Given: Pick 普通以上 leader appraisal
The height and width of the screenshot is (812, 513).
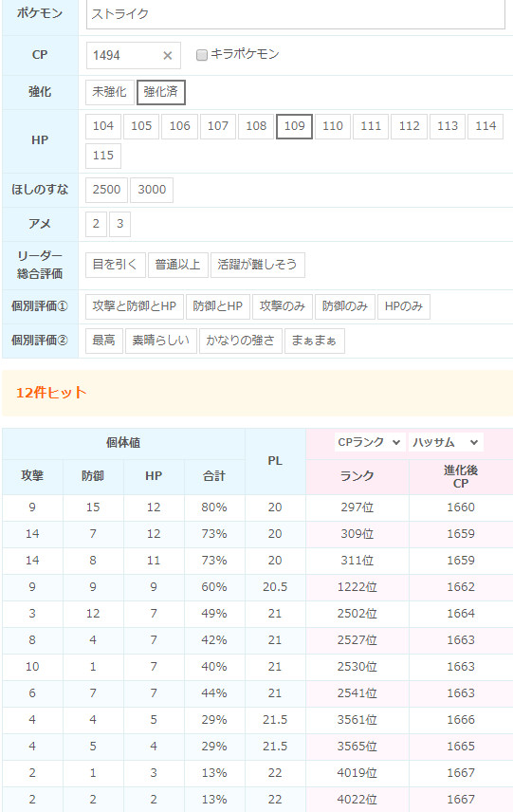Looking at the screenshot, I should (178, 266).
